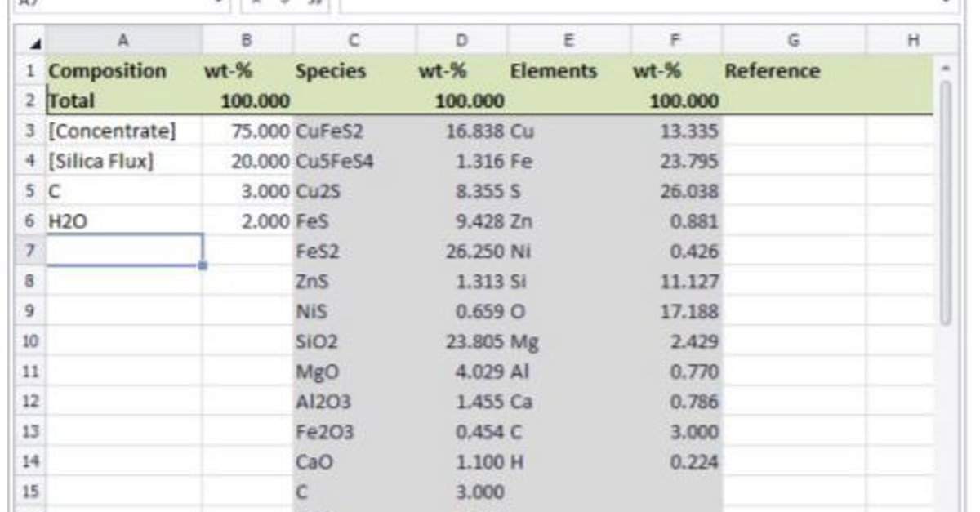This screenshot has width=980, height=512.
Task: Select column D header
Action: click(x=462, y=41)
